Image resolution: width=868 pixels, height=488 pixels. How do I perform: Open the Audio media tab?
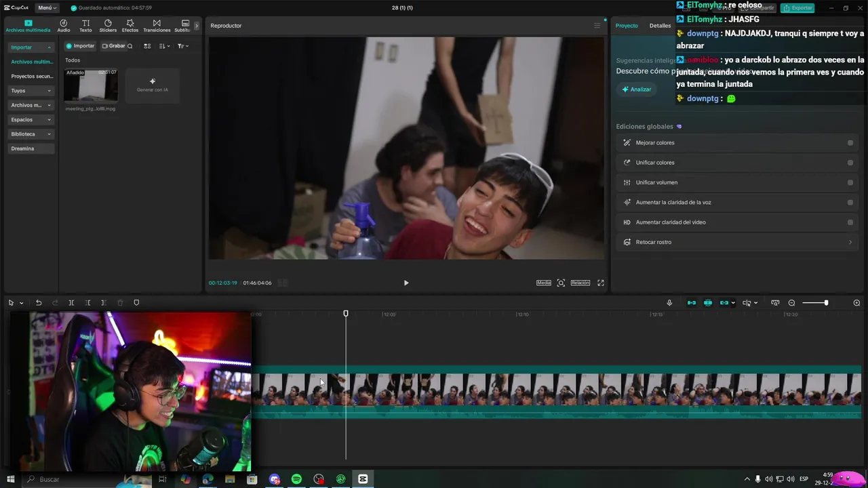(63, 26)
